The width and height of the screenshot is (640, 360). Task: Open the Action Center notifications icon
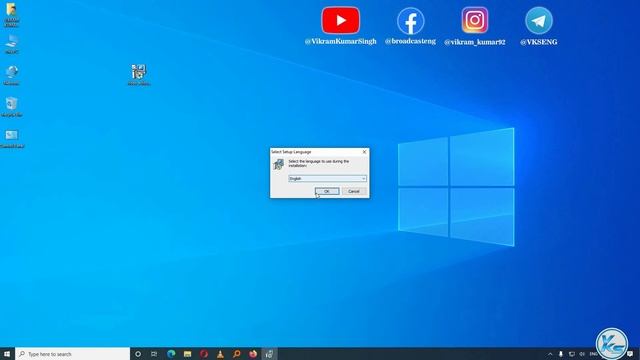pos(631,354)
